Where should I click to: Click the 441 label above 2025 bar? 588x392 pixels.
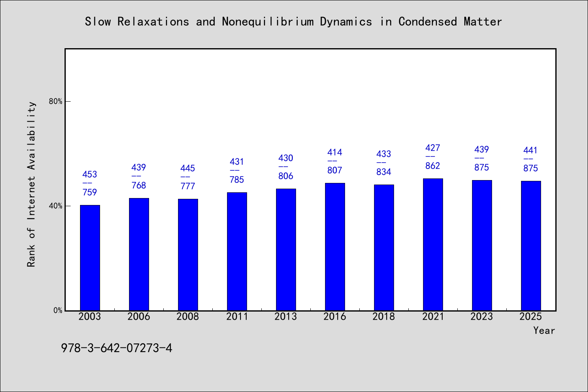531,151
